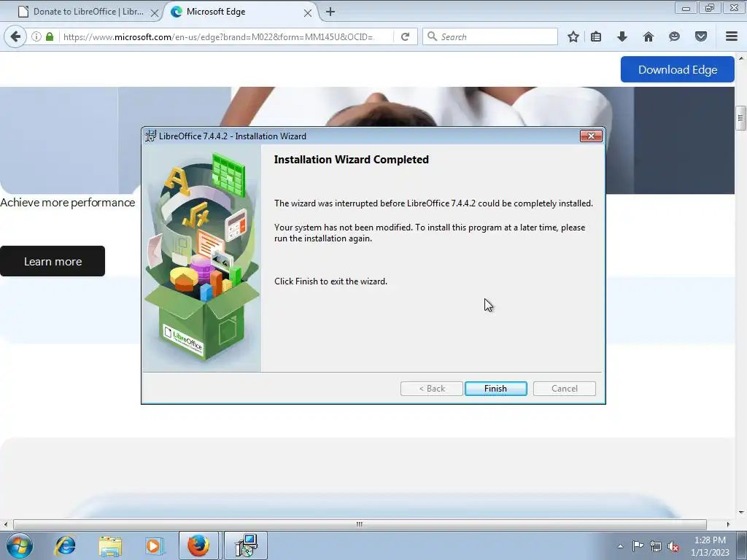The width and height of the screenshot is (747, 560).
Task: Open the Firefox hamburger menu
Action: tap(732, 36)
